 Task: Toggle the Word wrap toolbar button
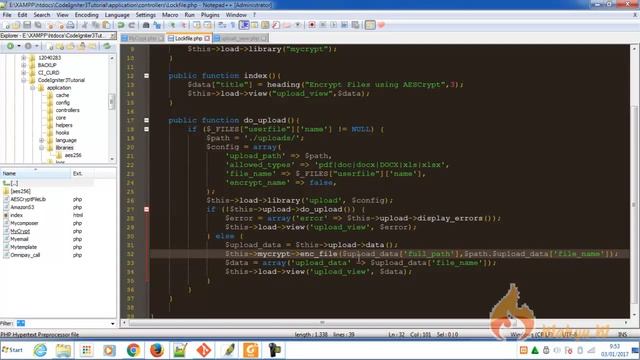(222, 25)
